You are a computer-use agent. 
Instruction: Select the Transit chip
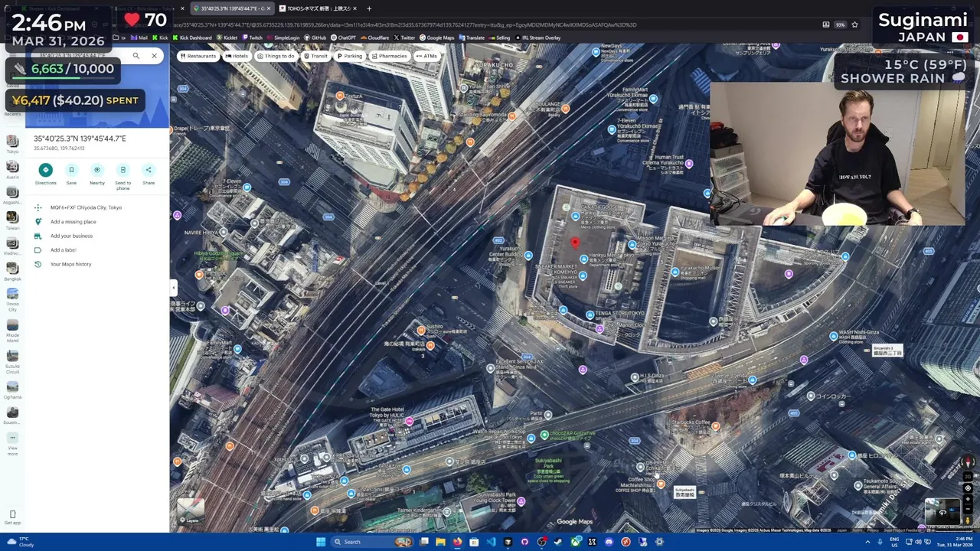pos(315,56)
